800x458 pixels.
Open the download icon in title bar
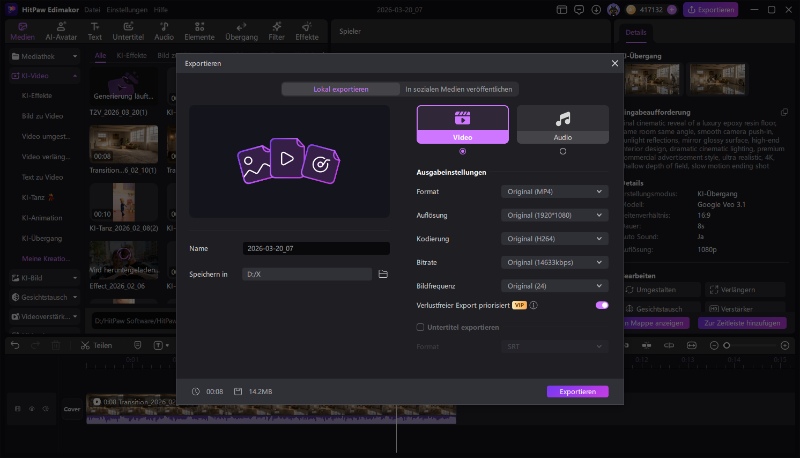[596, 10]
